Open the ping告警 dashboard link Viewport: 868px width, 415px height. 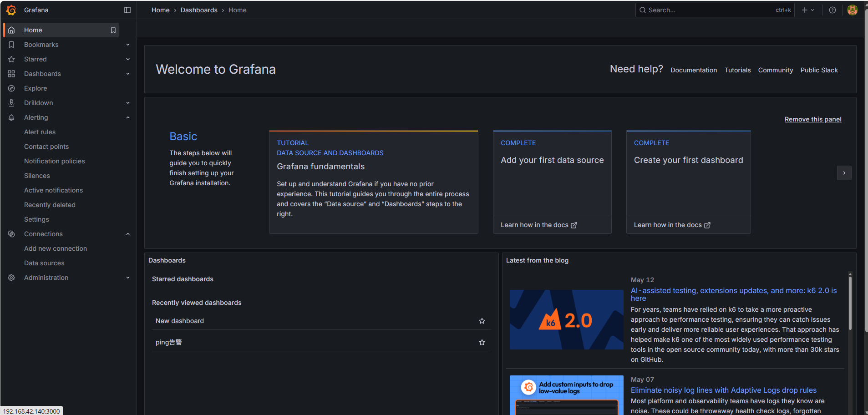click(168, 342)
